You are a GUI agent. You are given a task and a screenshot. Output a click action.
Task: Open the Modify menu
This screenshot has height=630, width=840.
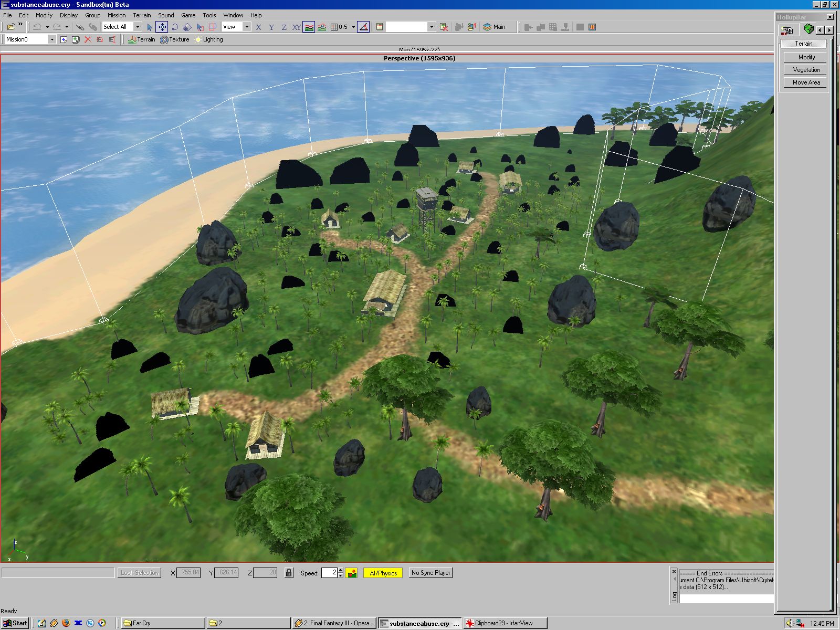click(x=44, y=15)
